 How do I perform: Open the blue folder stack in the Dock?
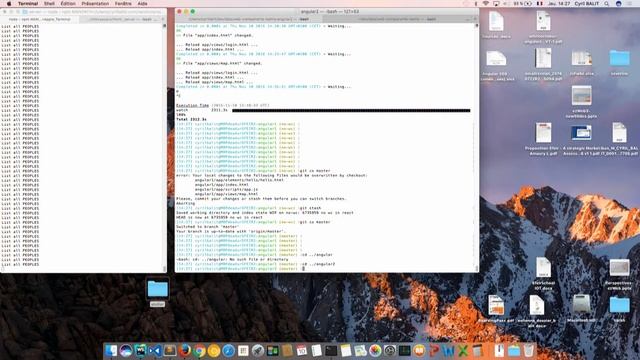pyautogui.click(x=514, y=350)
